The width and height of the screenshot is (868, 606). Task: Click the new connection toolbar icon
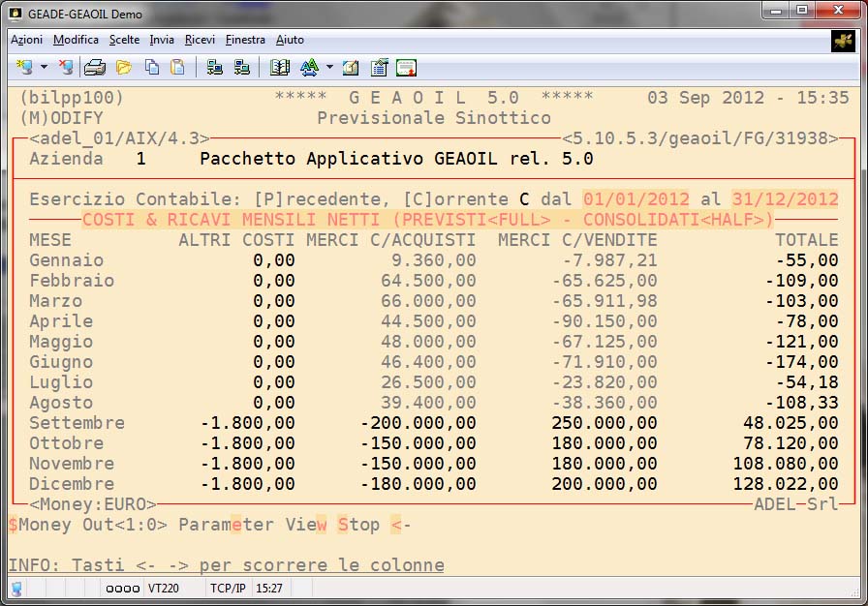24,68
